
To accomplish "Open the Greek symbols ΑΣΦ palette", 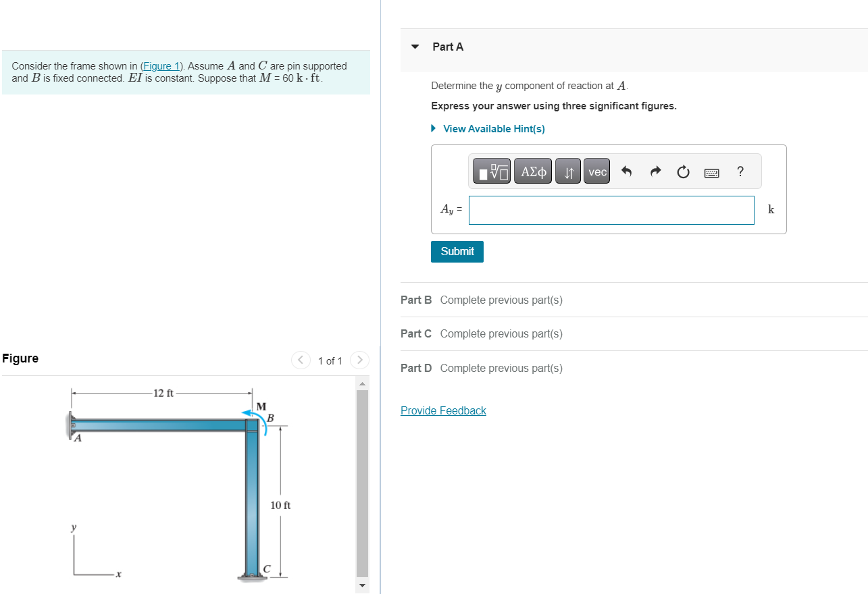I will point(532,171).
